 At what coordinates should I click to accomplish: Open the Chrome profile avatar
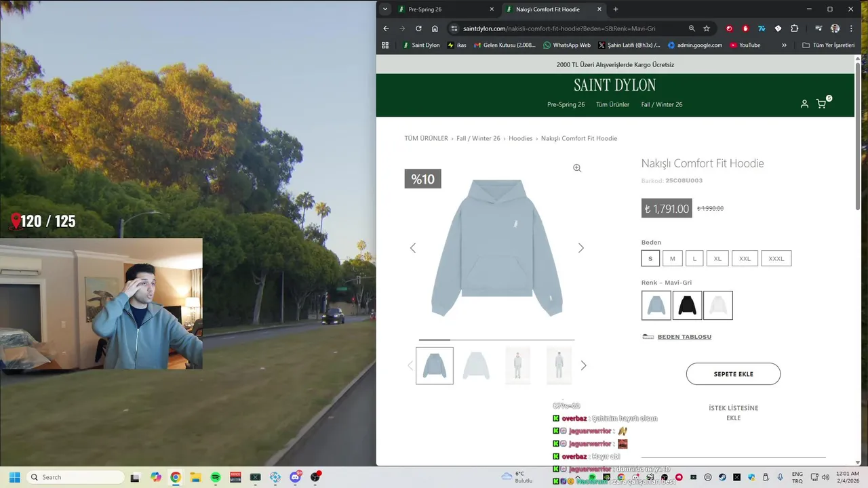tap(835, 28)
